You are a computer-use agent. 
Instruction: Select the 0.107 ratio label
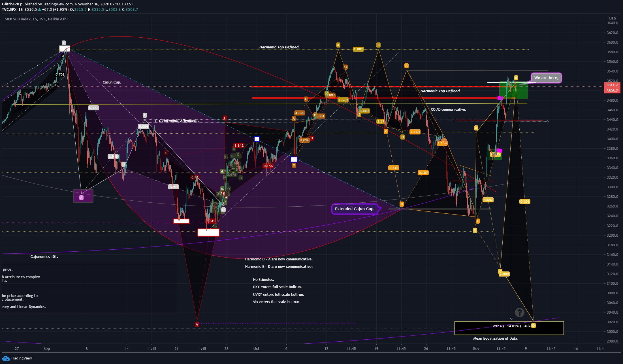click(423, 173)
